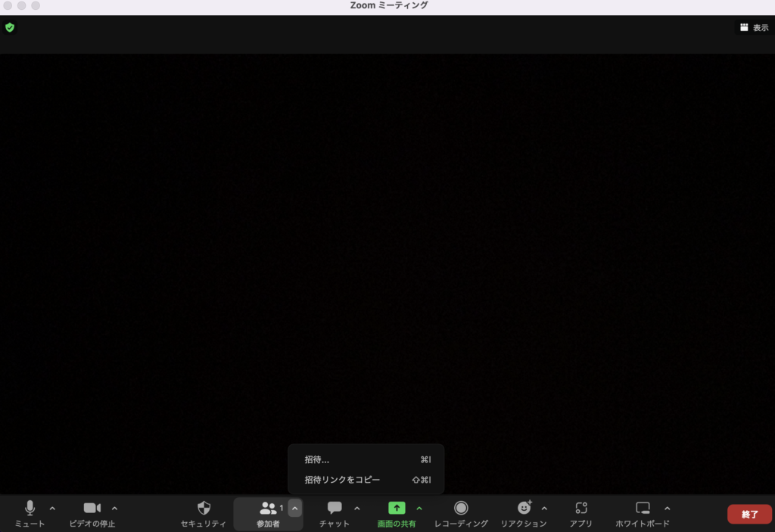Screen dimensions: 775x532
Task: Open the Whiteboard (ホワイトボード) icon
Action: 643,509
